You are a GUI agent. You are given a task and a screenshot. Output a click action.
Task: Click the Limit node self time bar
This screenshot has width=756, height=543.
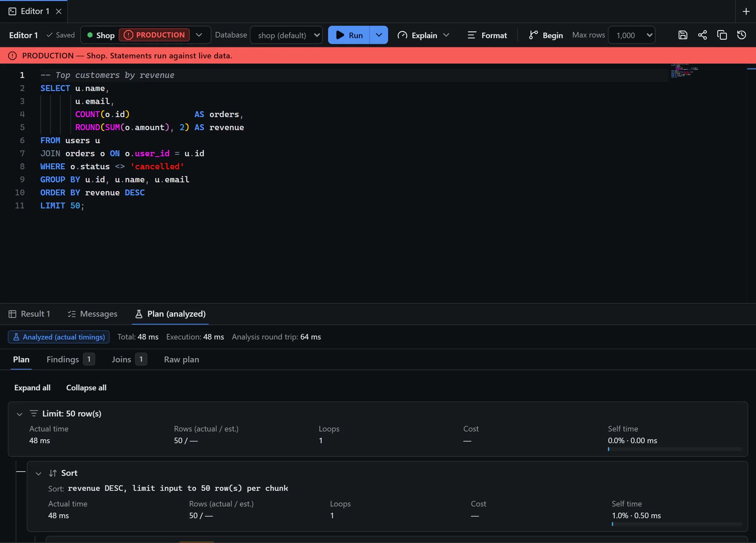[x=675, y=449]
